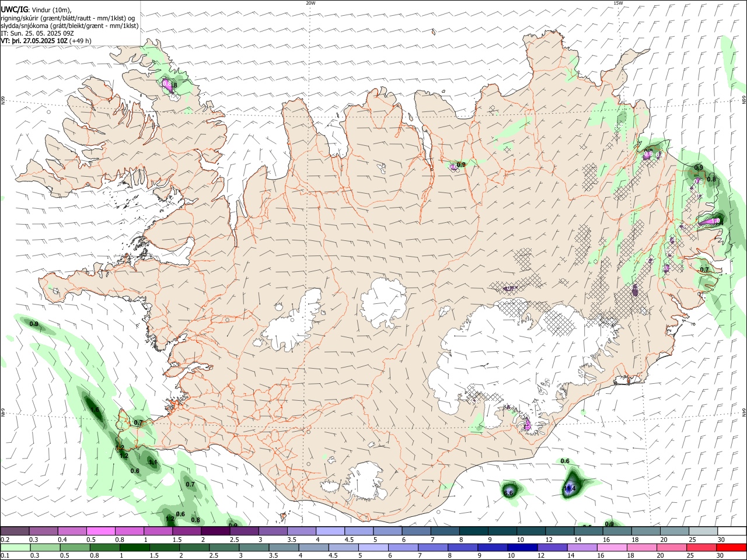Click the upper legend swatch between 12 and 14

[560, 531]
